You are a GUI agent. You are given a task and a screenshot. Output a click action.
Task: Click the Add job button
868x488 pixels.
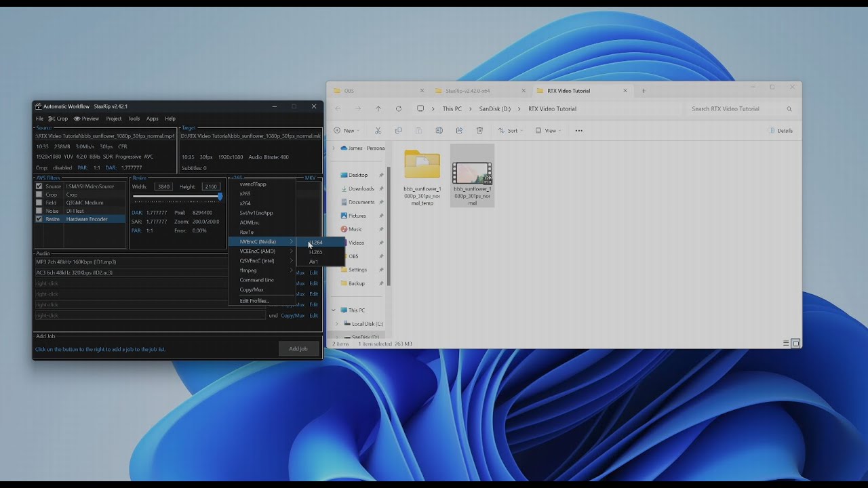coord(298,349)
